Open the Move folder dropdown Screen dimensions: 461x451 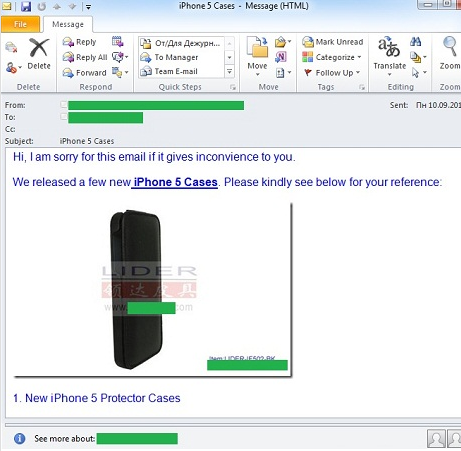257,56
